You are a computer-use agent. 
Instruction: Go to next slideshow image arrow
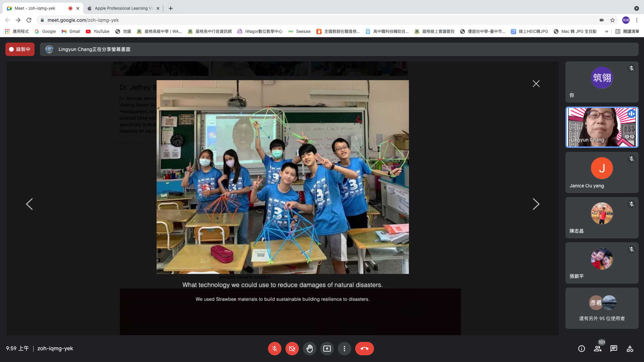536,204
